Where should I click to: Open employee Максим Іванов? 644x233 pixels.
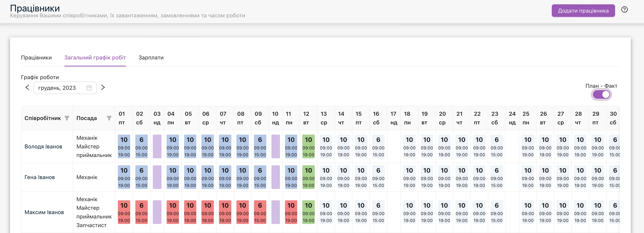pyautogui.click(x=44, y=212)
